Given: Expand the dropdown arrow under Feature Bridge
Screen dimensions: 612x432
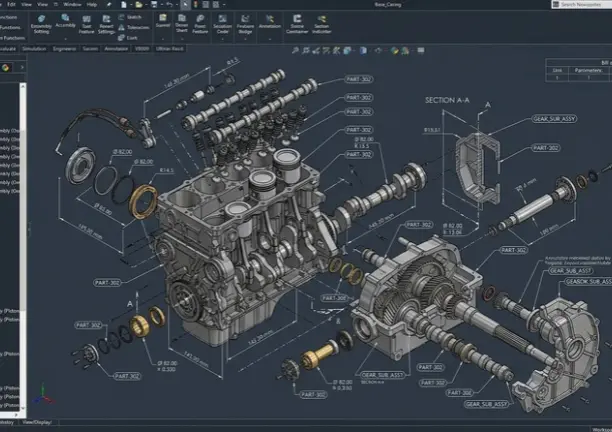Looking at the screenshot, I should pos(245,39).
